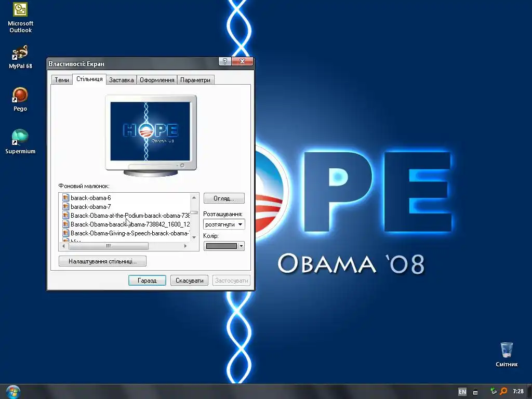The width and height of the screenshot is (532, 399).
Task: Click the gray Колір color swatch
Action: 221,246
